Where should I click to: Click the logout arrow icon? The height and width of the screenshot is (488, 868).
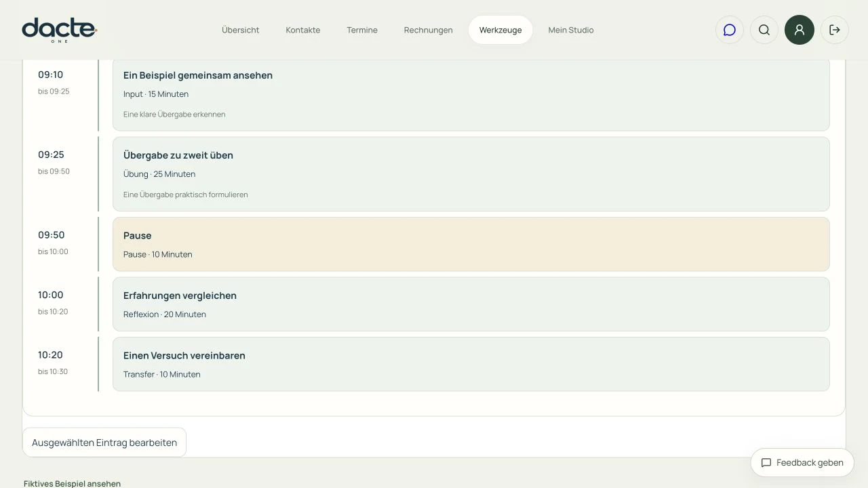pyautogui.click(x=835, y=30)
